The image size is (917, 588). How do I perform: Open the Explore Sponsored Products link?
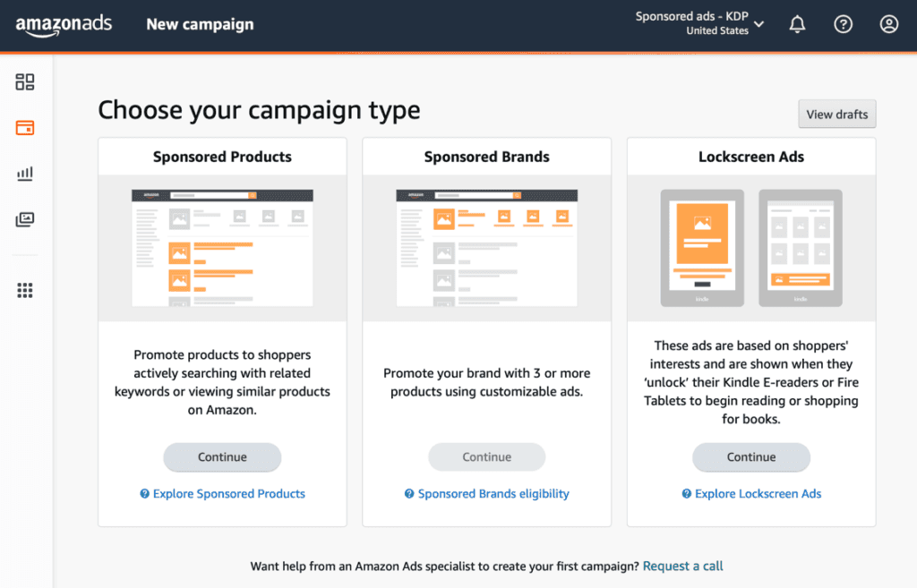pos(228,494)
